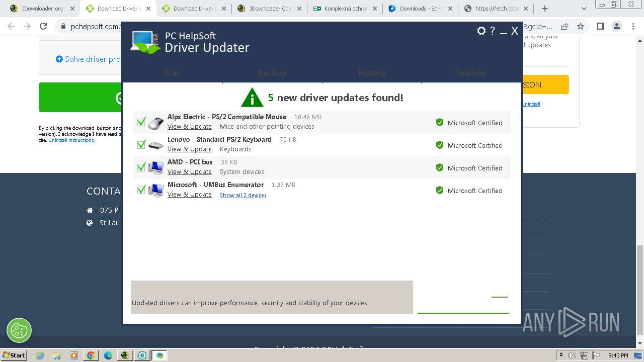The width and height of the screenshot is (644, 362).
Task: Uncheck Alps Electric PS/2 Mouse driver
Action: pos(141,122)
